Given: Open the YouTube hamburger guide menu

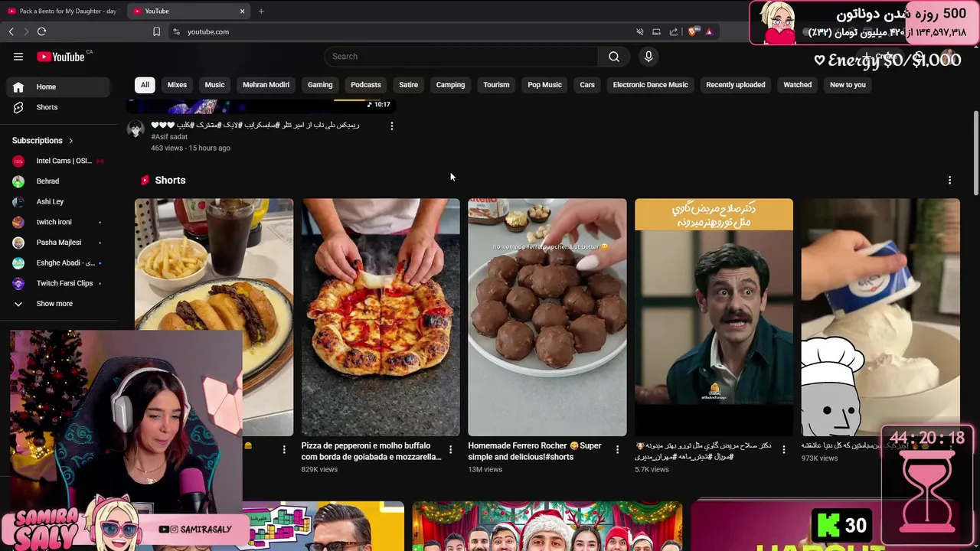Looking at the screenshot, I should 18,57.
